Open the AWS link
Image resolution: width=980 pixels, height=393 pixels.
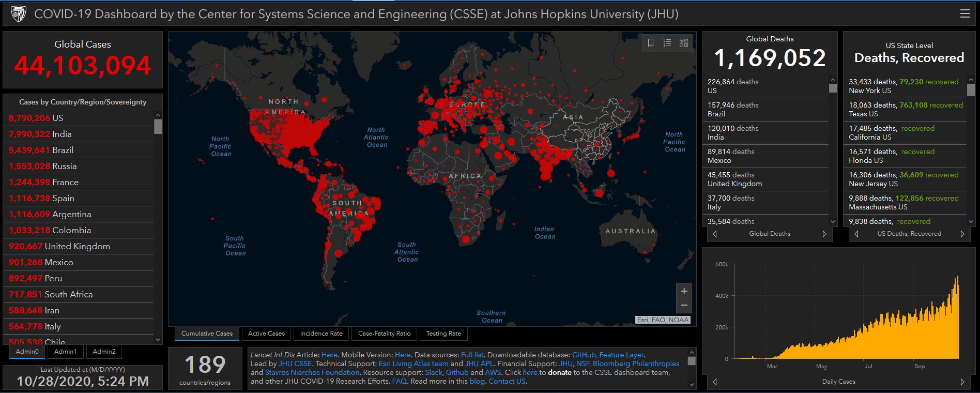pyautogui.click(x=493, y=372)
